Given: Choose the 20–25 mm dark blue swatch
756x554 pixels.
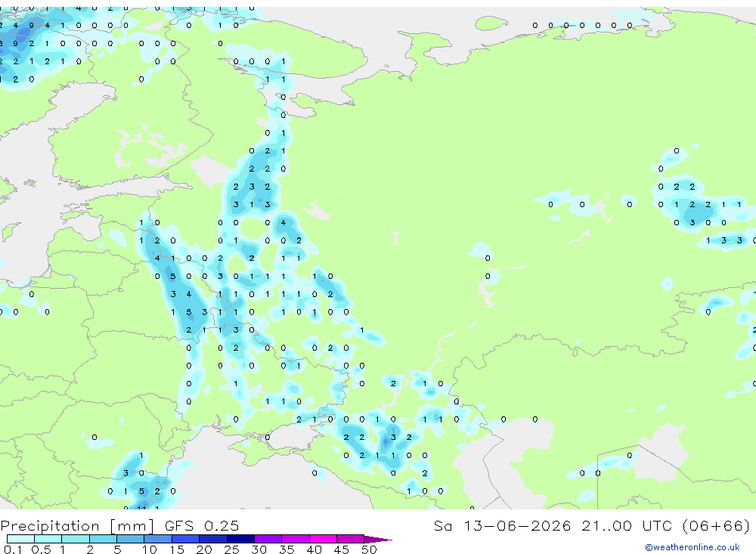Looking at the screenshot, I should click(x=213, y=539).
